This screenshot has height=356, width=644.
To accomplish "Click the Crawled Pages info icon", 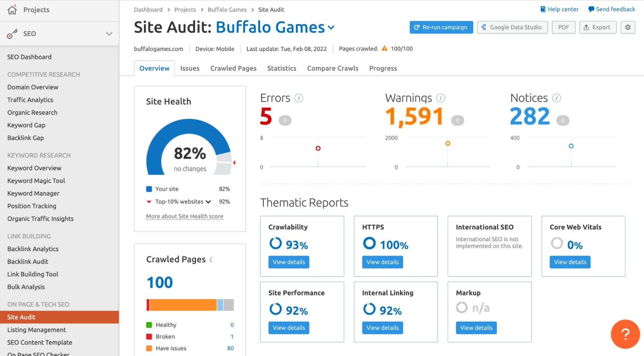I will (211, 260).
